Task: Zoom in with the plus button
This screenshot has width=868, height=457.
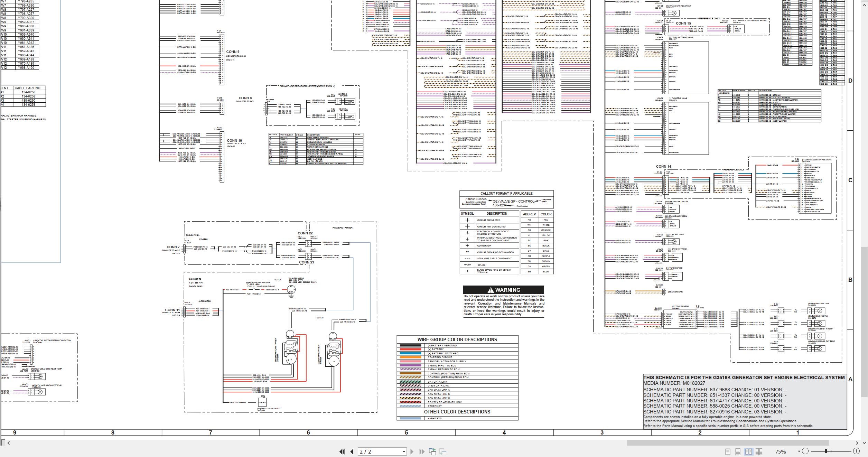Action: tap(856, 451)
